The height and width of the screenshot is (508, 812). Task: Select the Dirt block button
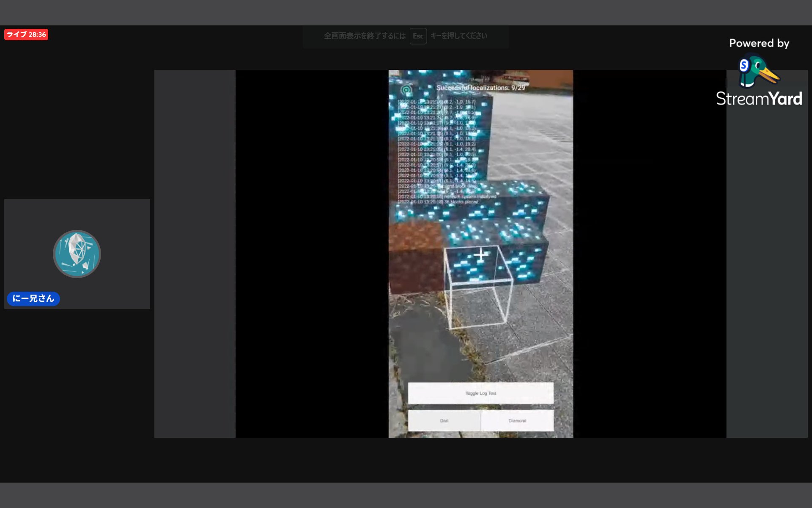coord(444,420)
